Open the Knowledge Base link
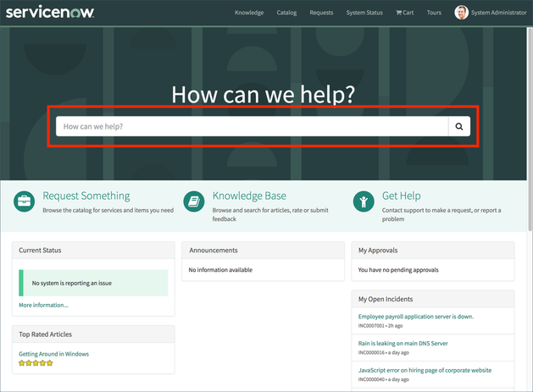This screenshot has height=392, width=533. click(x=249, y=196)
